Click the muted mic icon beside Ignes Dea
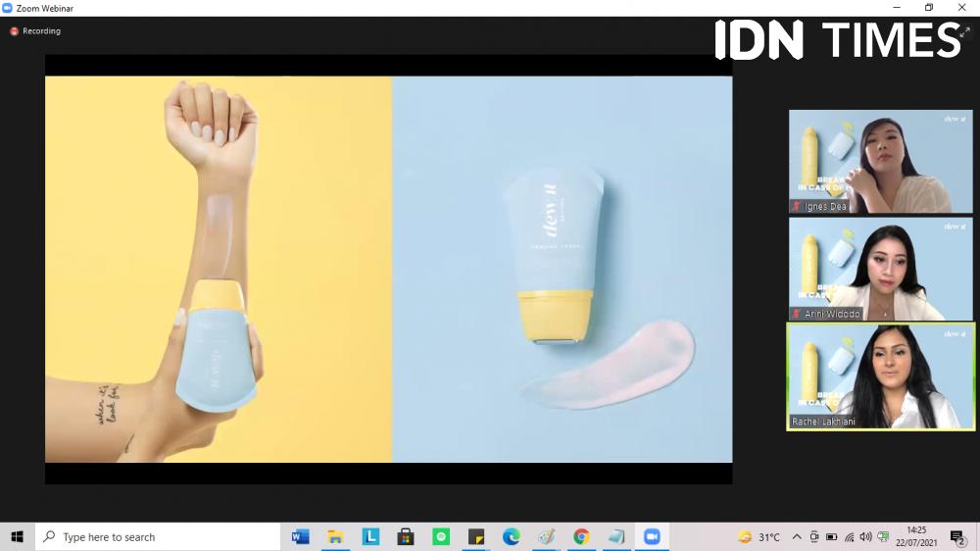 (796, 207)
